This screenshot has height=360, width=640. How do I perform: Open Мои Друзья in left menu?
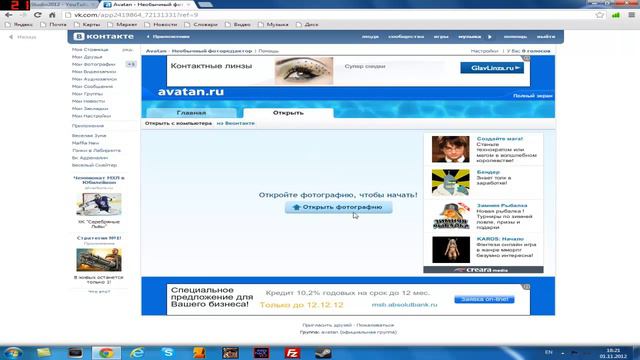tap(87, 57)
